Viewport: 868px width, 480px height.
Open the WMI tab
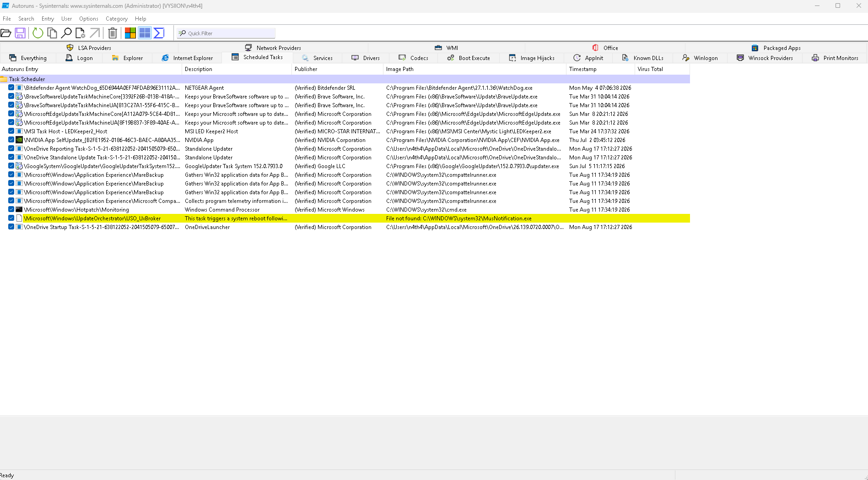(446, 48)
